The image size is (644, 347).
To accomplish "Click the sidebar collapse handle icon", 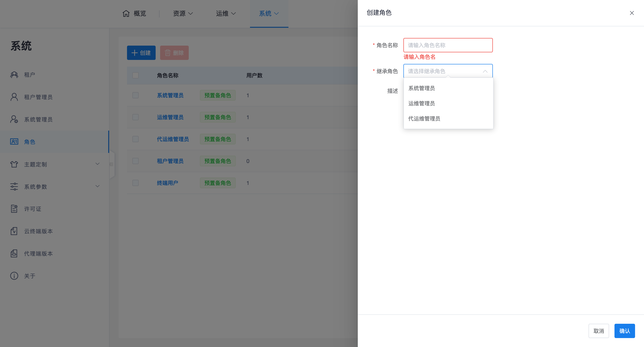I will click(x=112, y=164).
